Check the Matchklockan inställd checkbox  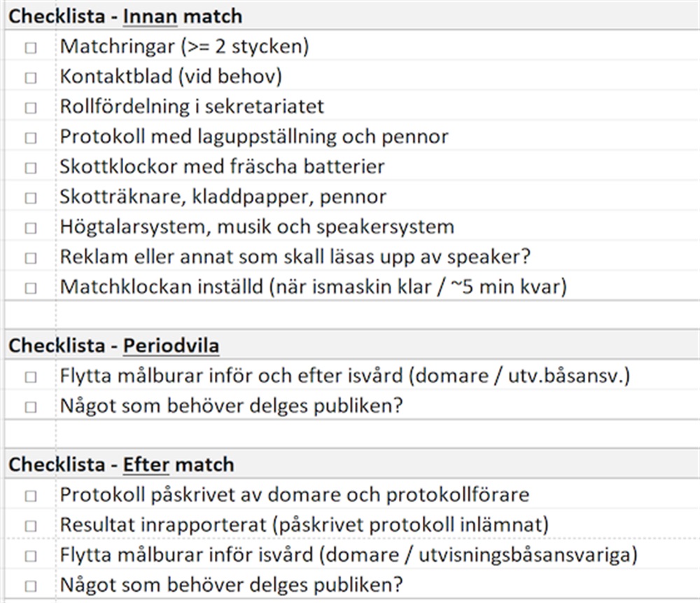coord(30,288)
